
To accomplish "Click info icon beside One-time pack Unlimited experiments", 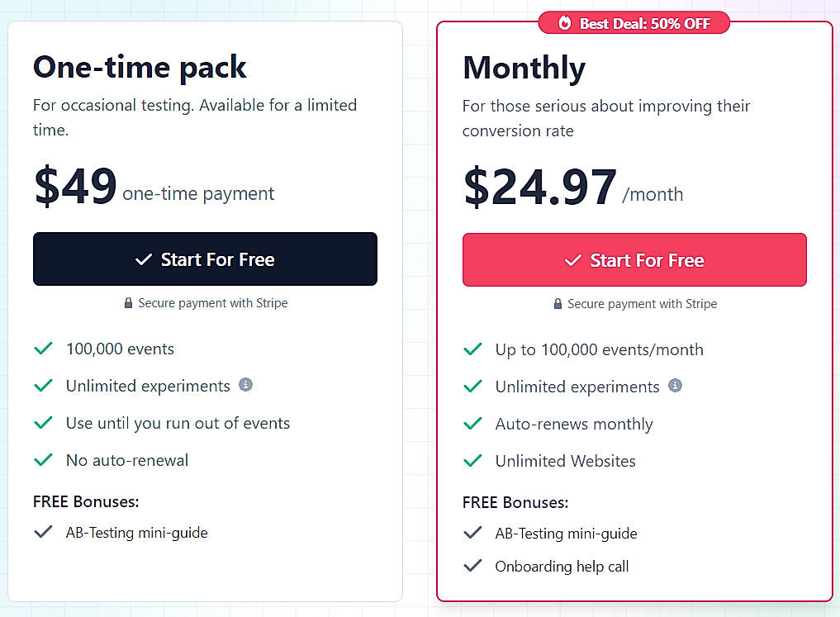I will (245, 385).
